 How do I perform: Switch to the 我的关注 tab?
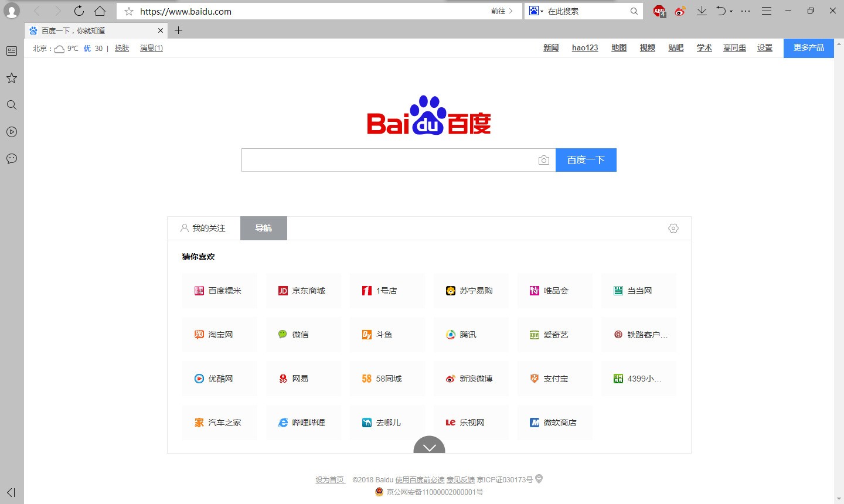tap(203, 229)
